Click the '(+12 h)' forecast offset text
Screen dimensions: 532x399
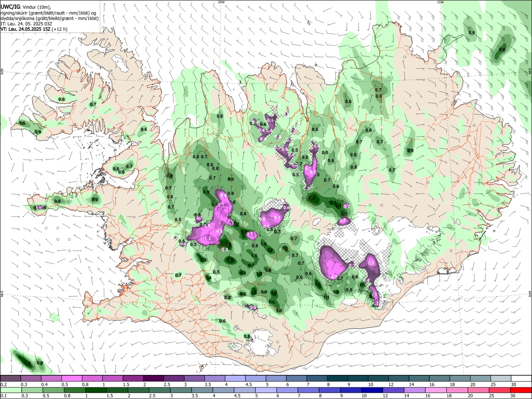(60, 29)
